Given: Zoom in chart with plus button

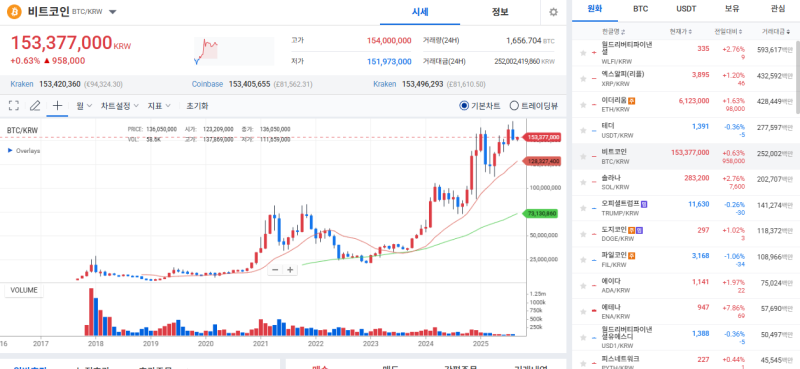Looking at the screenshot, I should pos(290,269).
